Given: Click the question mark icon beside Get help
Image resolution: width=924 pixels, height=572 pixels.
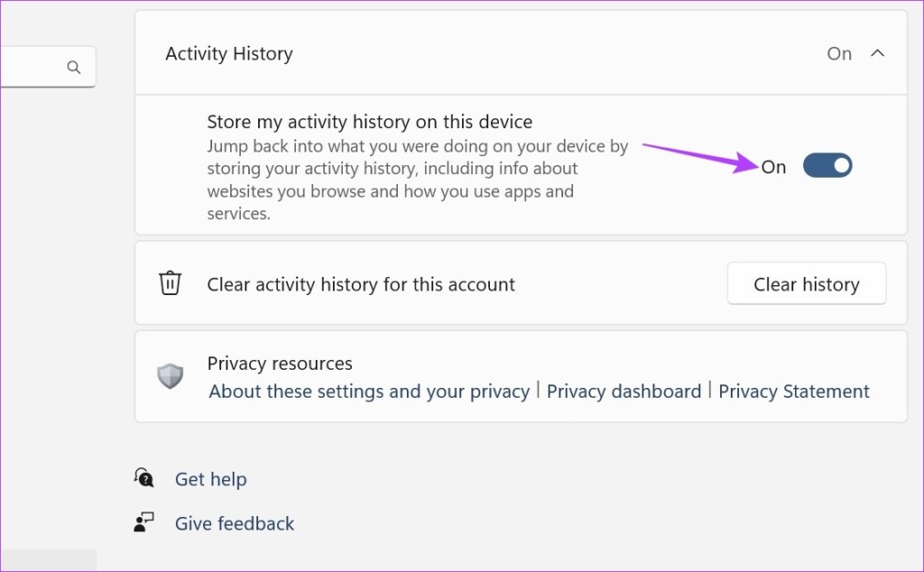Looking at the screenshot, I should (144, 478).
